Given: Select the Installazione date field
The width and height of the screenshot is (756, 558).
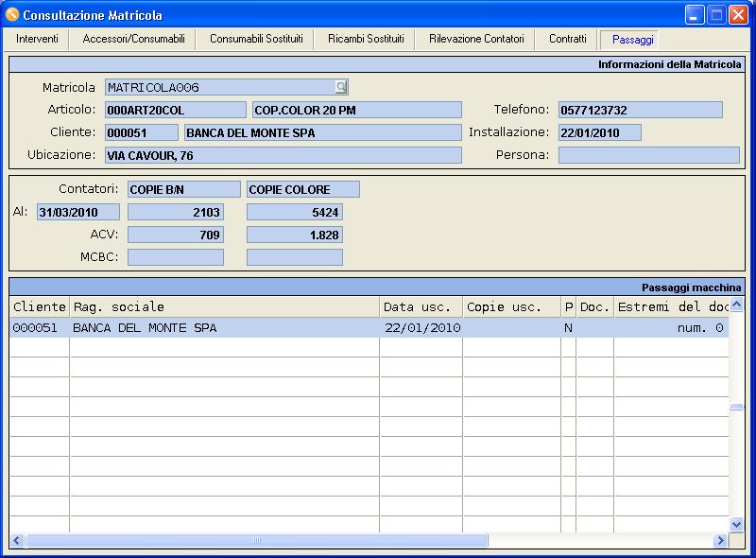Looking at the screenshot, I should pos(600,132).
